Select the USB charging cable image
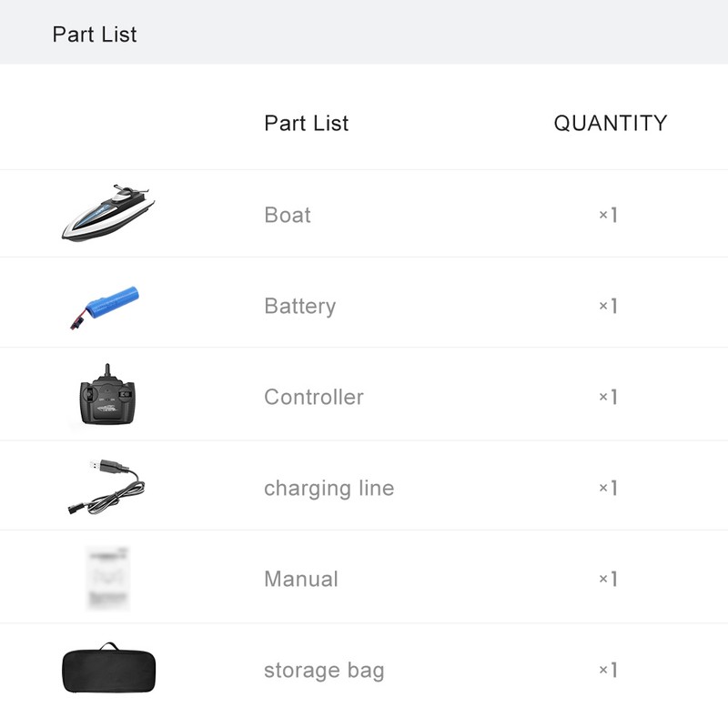 point(106,487)
